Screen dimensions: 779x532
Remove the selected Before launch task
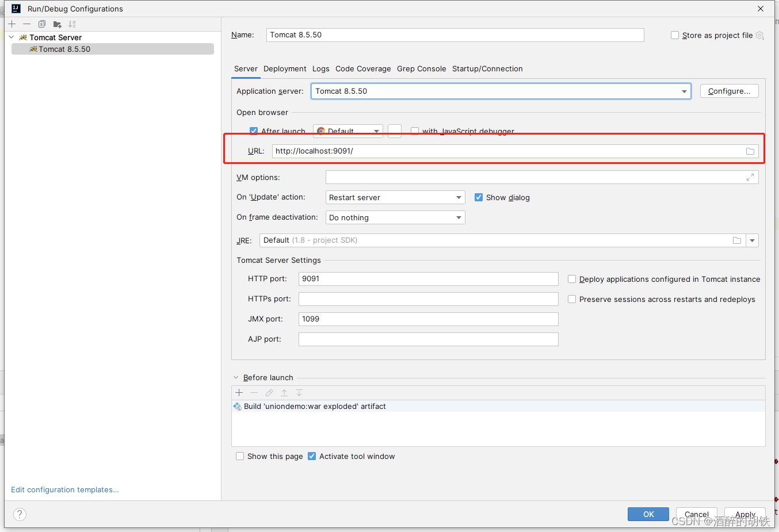point(254,393)
